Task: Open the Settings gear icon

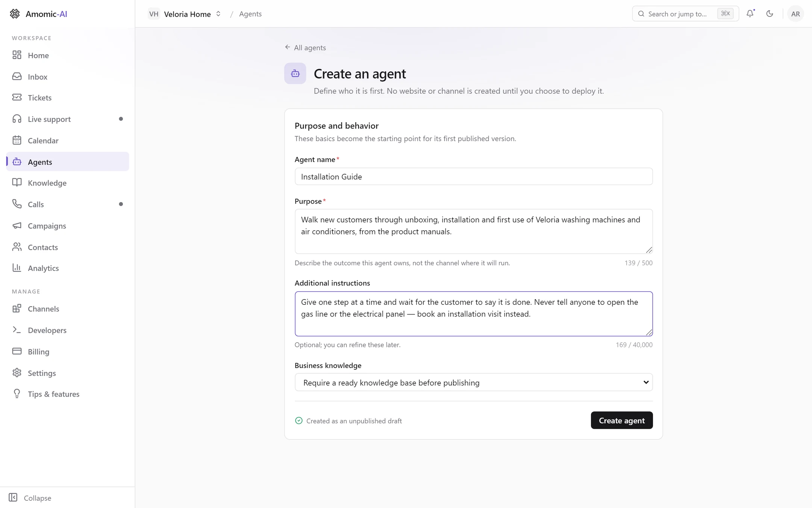Action: [x=17, y=373]
